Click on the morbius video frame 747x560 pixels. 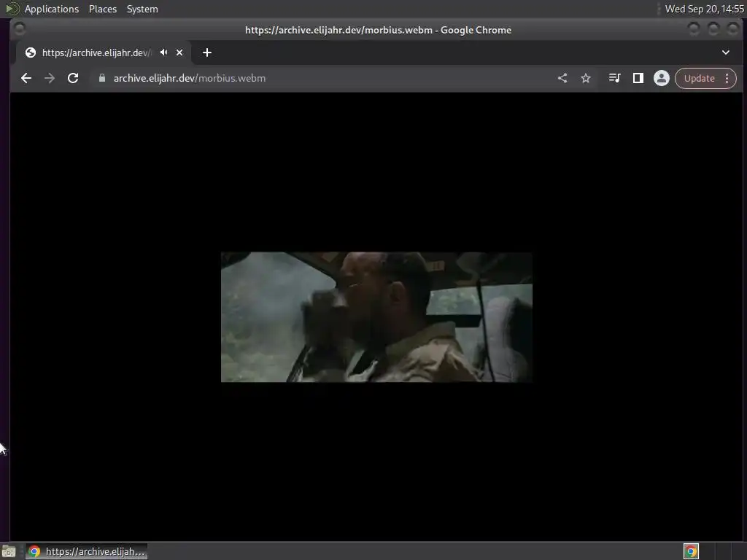376,316
